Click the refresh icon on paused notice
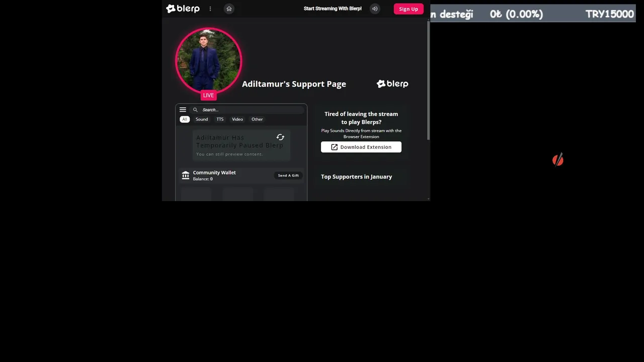The image size is (644, 362). point(280,137)
